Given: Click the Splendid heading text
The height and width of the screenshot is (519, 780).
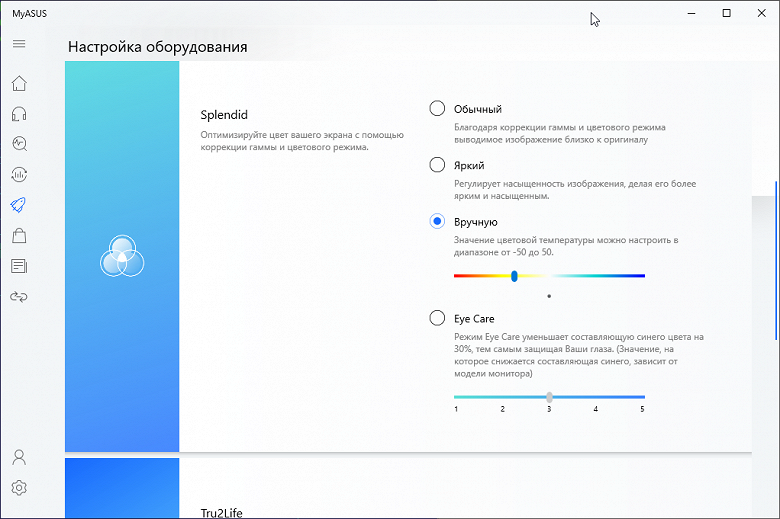Looking at the screenshot, I should pyautogui.click(x=224, y=115).
